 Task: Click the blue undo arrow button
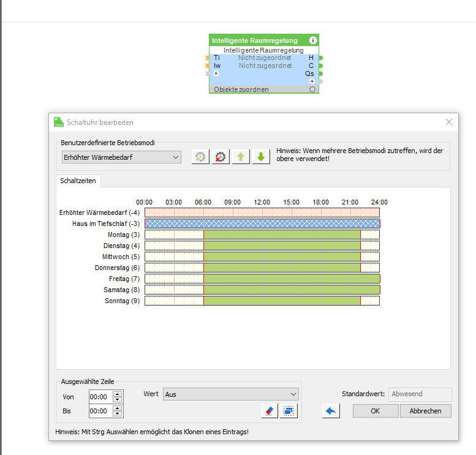click(x=331, y=411)
